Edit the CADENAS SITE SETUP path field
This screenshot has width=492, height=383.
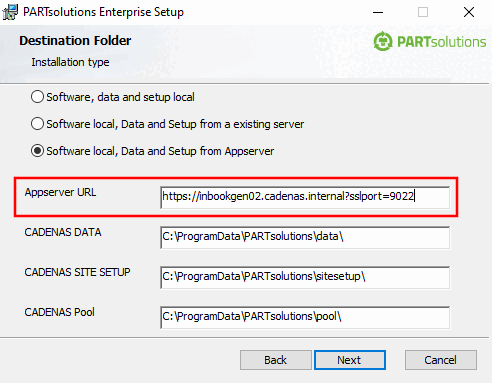(x=305, y=277)
